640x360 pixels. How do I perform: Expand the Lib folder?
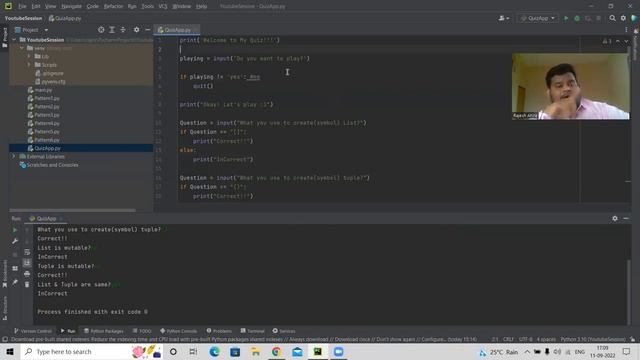(x=29, y=56)
